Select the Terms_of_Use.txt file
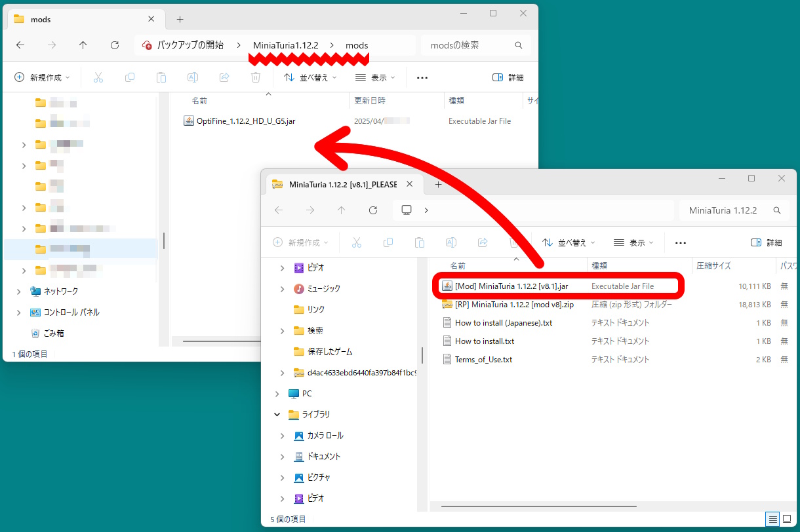The image size is (800, 532). (x=477, y=359)
